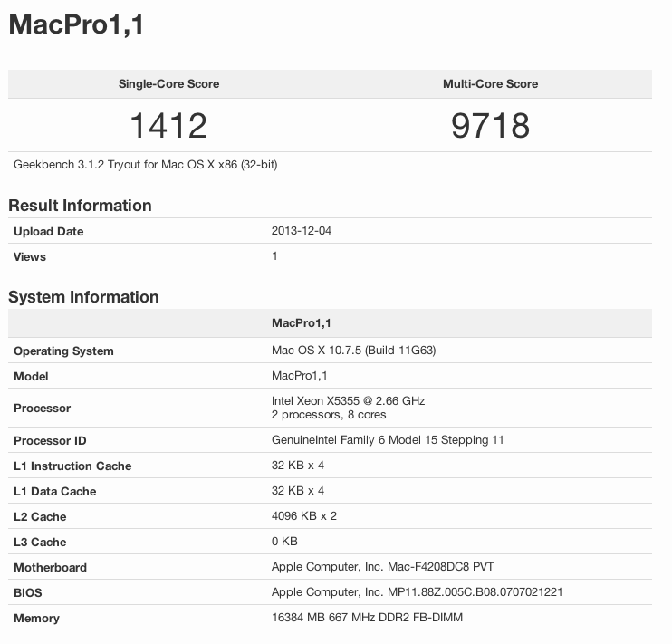Image resolution: width=672 pixels, height=644 pixels.
Task: Select the Views row label
Action: pos(30,257)
